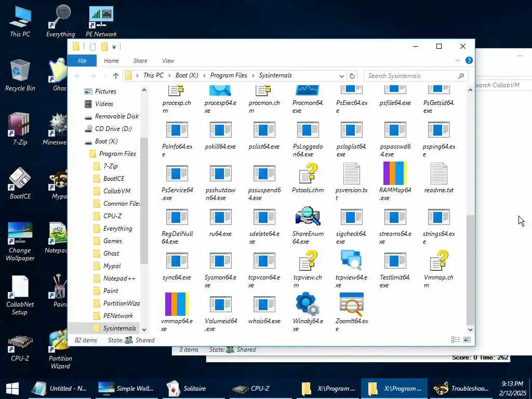Go up one folder level

tap(116, 76)
